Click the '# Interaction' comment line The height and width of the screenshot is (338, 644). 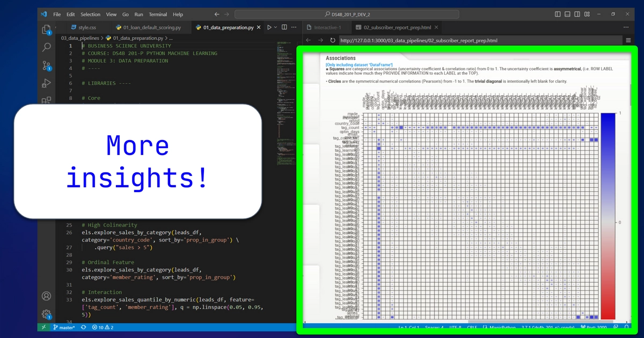click(x=103, y=292)
